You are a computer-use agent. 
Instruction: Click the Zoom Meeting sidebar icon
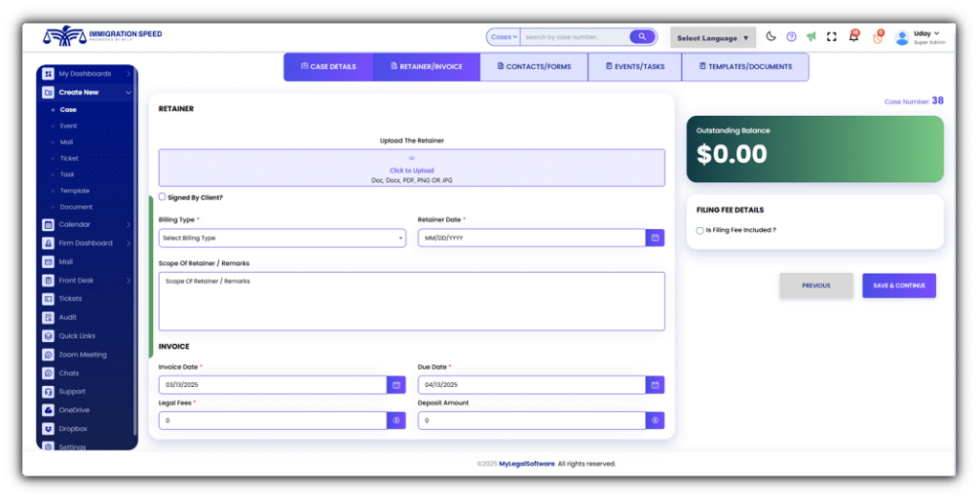tap(48, 354)
